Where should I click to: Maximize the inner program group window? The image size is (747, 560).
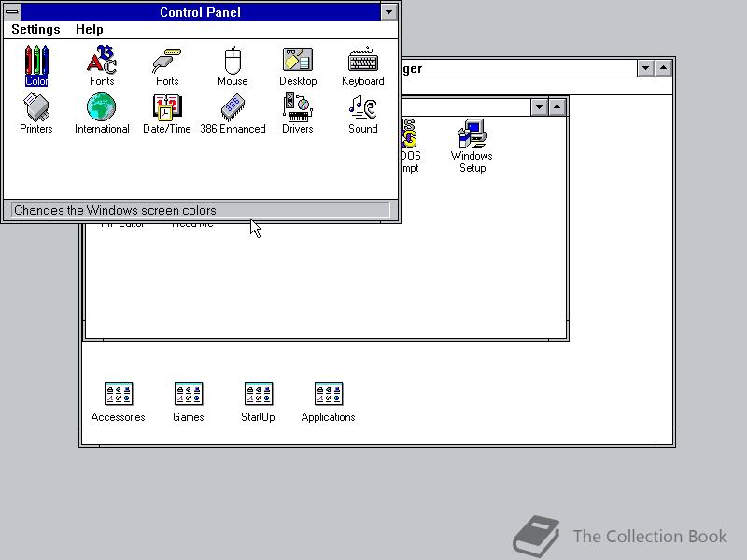pos(557,107)
